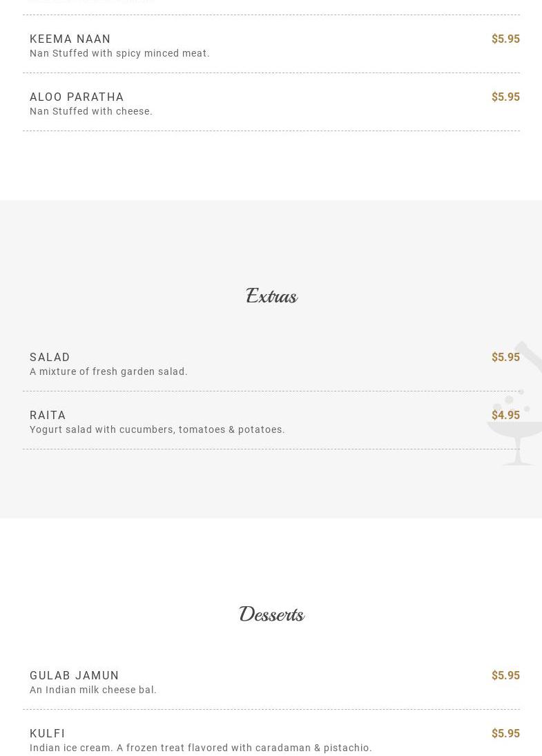Open the Raita menu item
The width and height of the screenshot is (542, 756).
tap(48, 416)
